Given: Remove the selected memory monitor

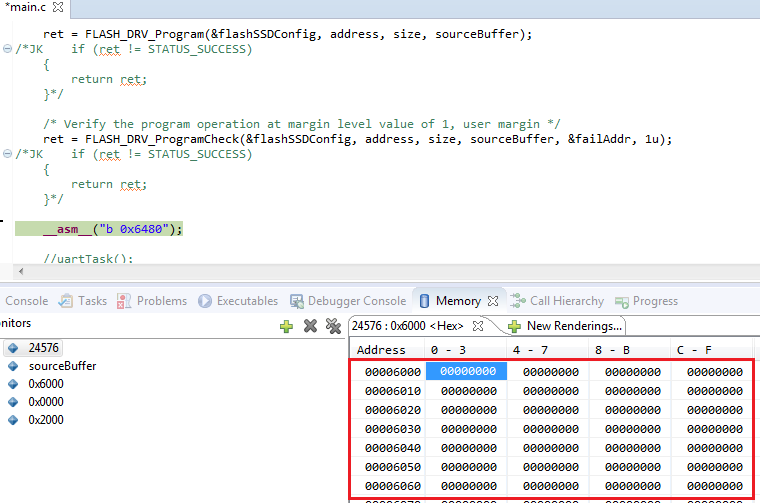Looking at the screenshot, I should point(310,326).
